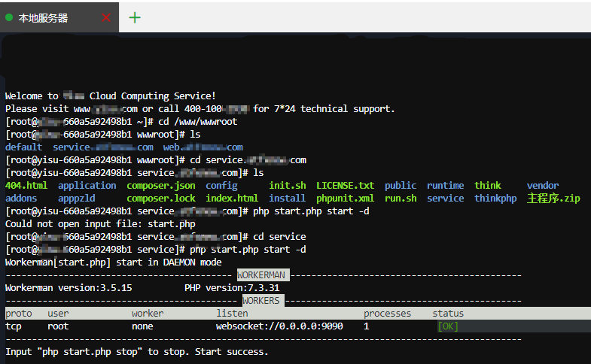
Task: Click the 'composer.json' file name
Action: (161, 186)
